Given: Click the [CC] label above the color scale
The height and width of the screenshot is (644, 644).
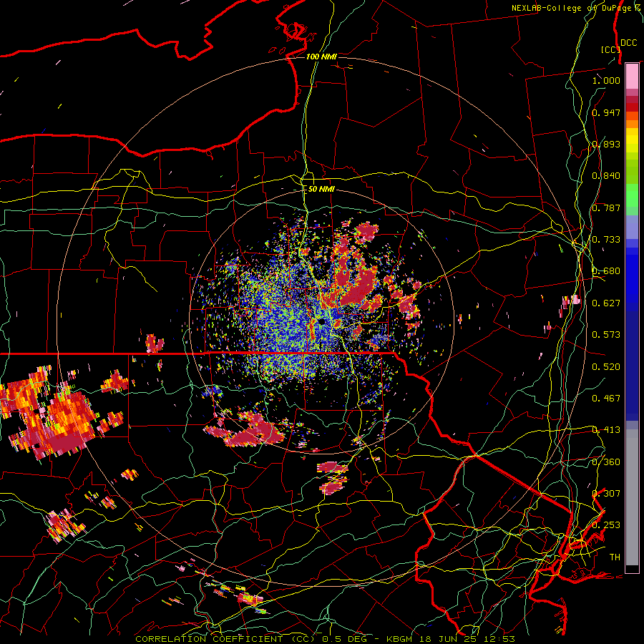Looking at the screenshot, I should (x=610, y=49).
